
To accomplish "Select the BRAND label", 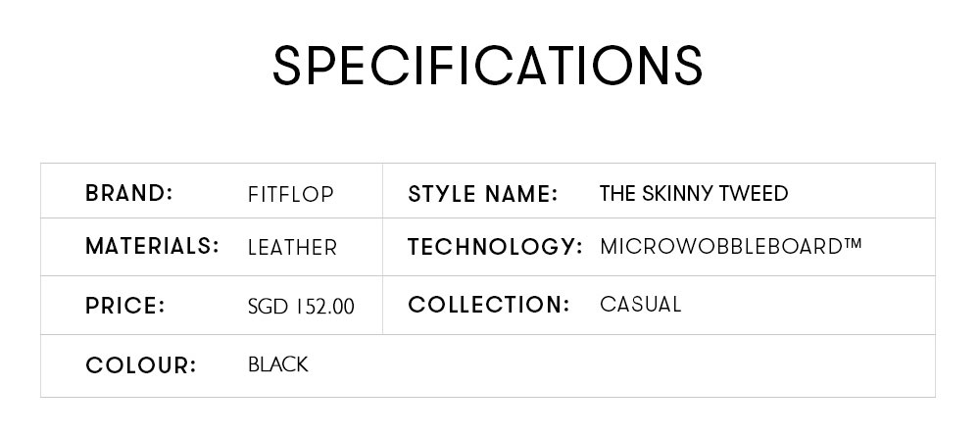I will pos(128,193).
